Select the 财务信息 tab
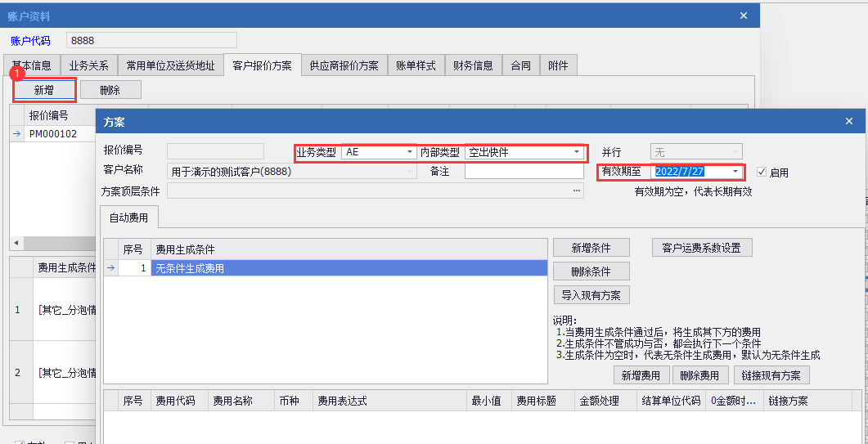Screen dimensions: 868x444 473,65
